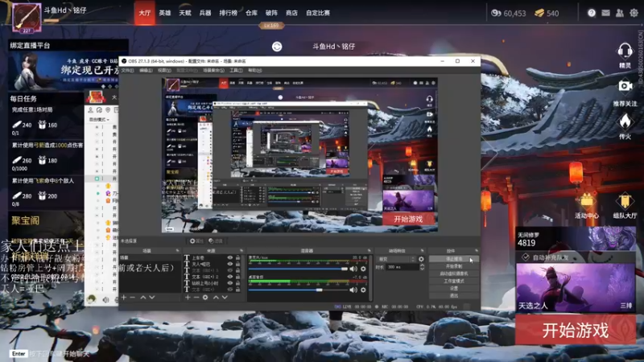Move source down with arrow
Viewport: 644px width, 362px height.
pyautogui.click(x=225, y=297)
